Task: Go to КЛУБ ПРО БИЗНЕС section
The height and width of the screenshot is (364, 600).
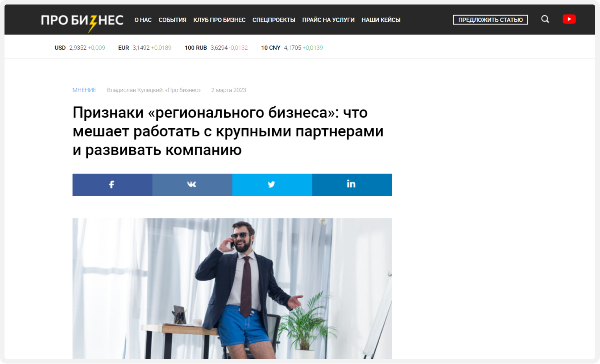Action: pos(219,20)
